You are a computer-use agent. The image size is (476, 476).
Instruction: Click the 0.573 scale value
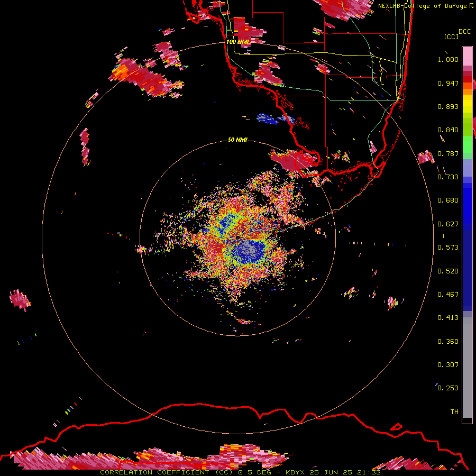pos(448,248)
